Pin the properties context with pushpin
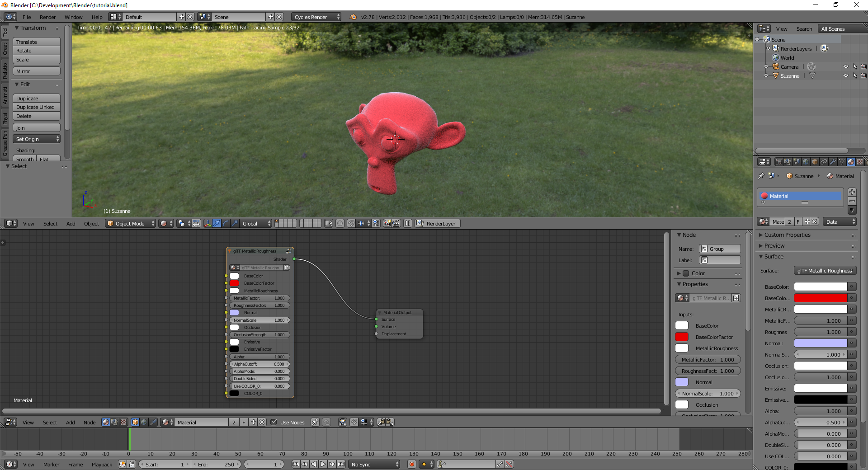 click(x=761, y=176)
